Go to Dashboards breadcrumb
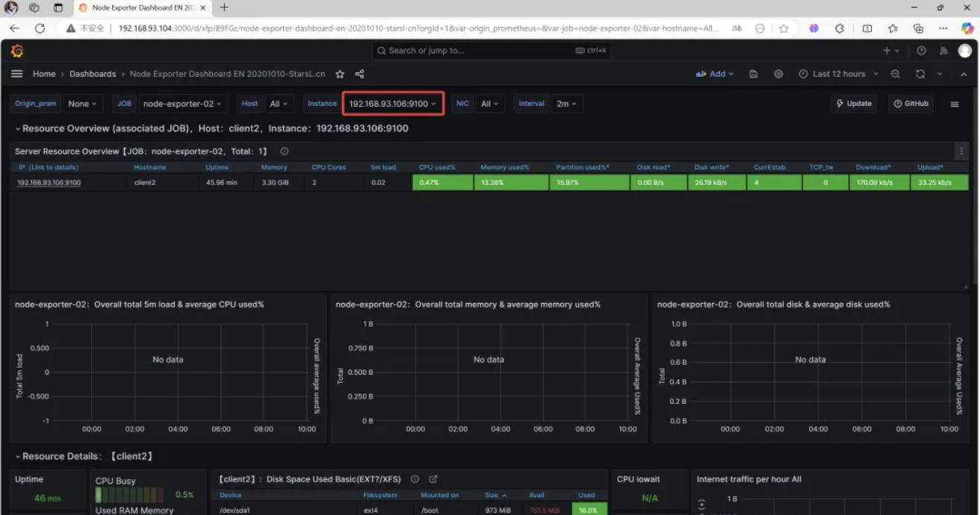980x515 pixels. pyautogui.click(x=93, y=74)
